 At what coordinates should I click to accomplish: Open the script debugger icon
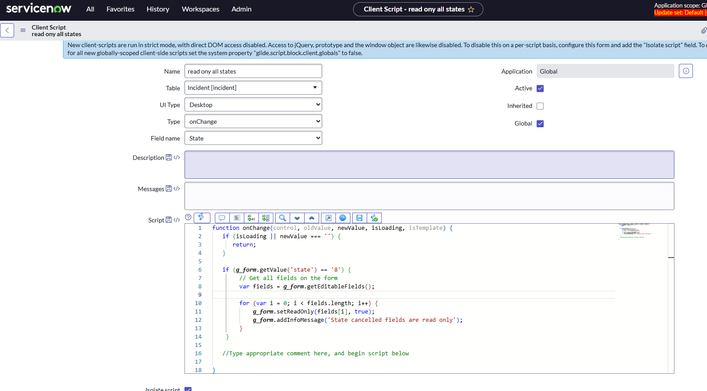(374, 218)
